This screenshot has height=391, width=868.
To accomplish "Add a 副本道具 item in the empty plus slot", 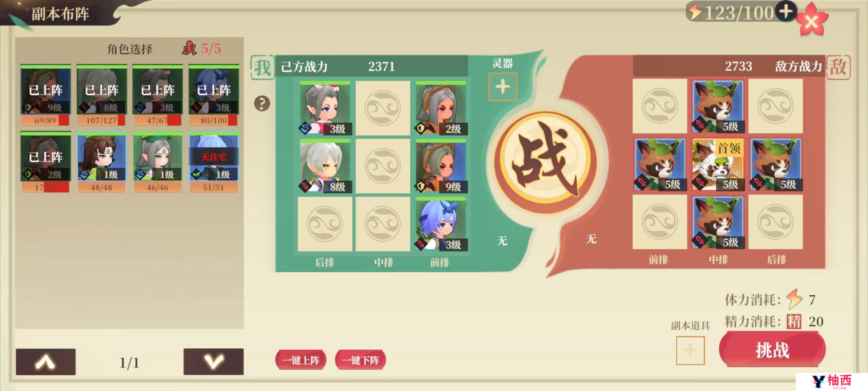I will coord(690,350).
